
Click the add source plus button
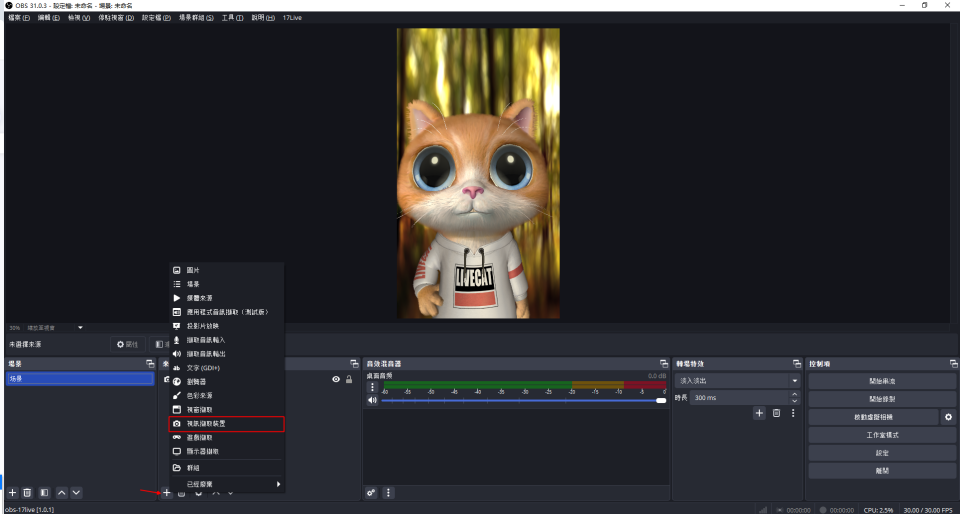[166, 492]
